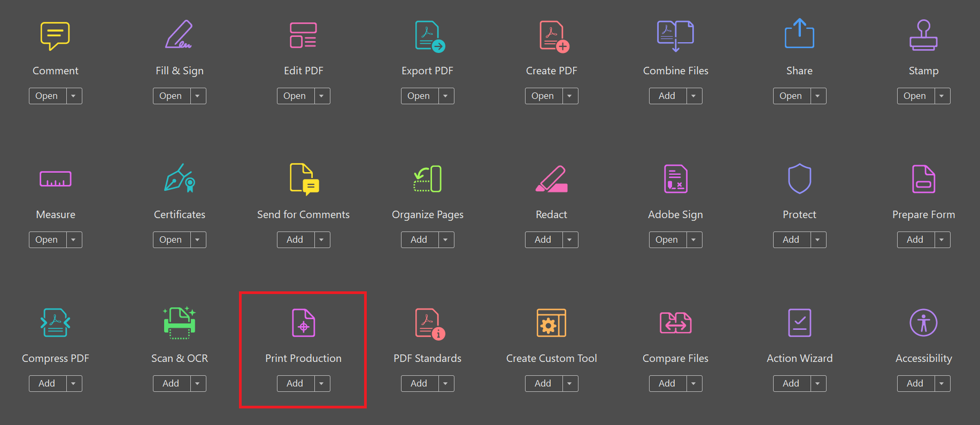The width and height of the screenshot is (980, 425).
Task: Expand the Protect Add dropdown arrow
Action: point(818,240)
